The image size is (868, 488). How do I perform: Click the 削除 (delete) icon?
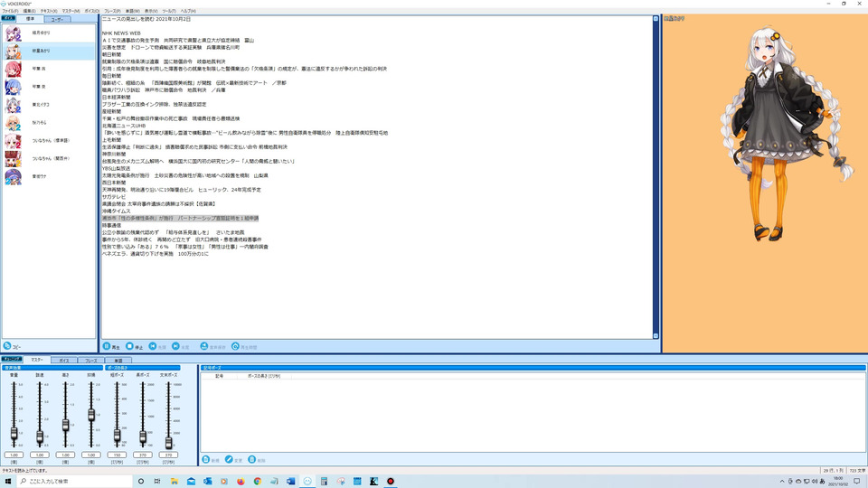click(252, 460)
